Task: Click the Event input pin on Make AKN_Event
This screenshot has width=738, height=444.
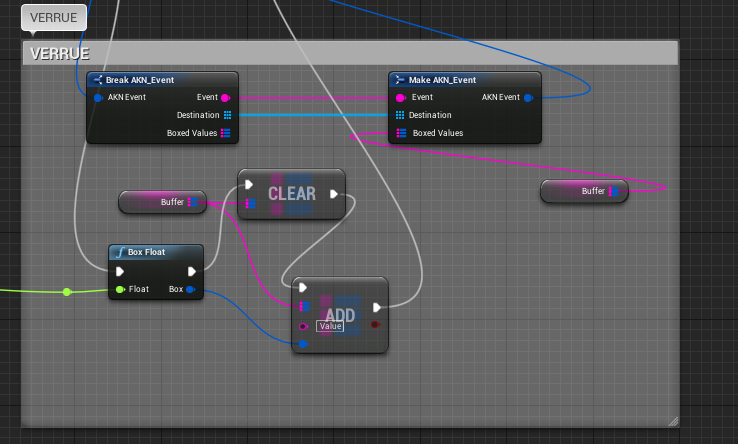Action: pyautogui.click(x=401, y=98)
